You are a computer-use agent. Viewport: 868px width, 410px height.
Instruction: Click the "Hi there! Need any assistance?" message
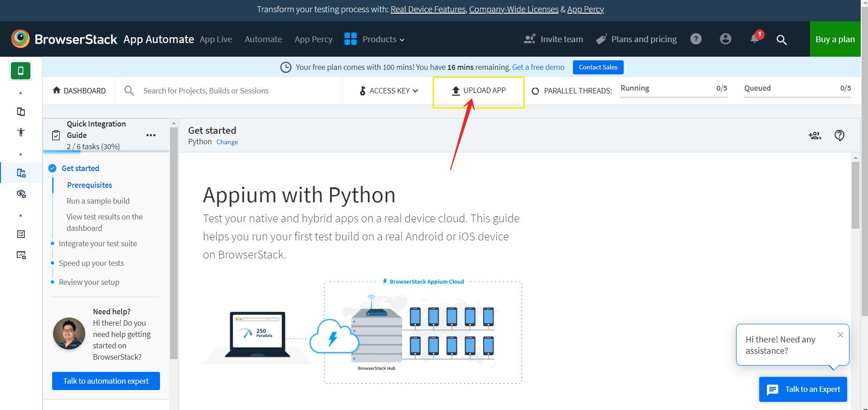781,345
